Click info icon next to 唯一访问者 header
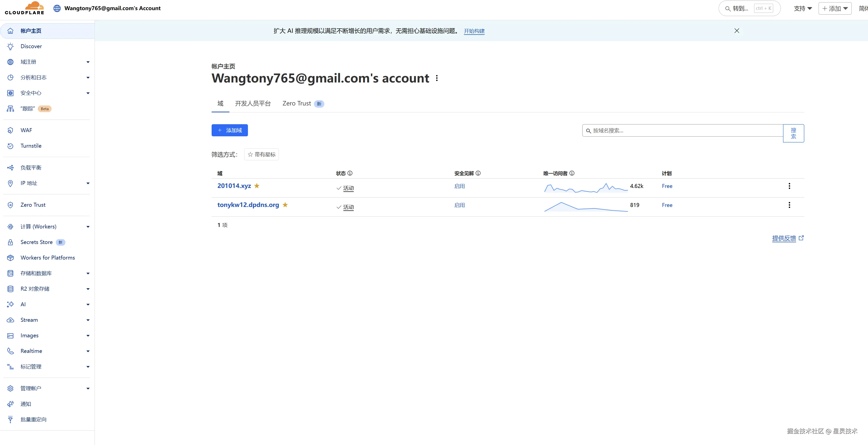Screen dimensions: 868x445 (572, 173)
